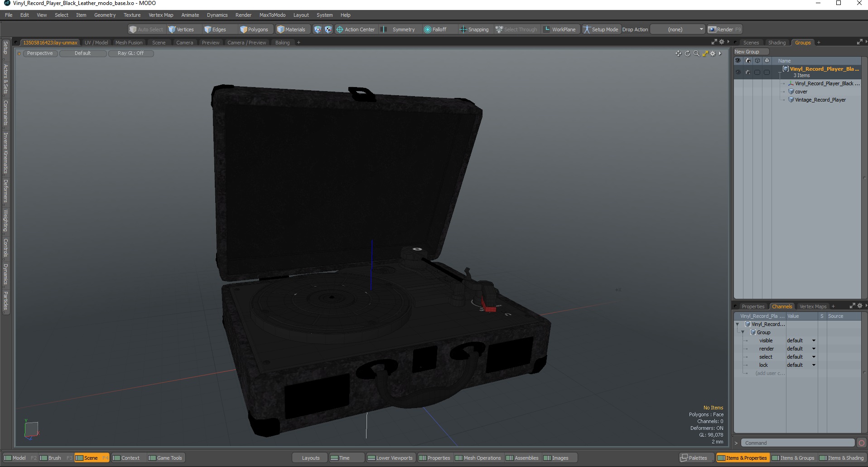The width and height of the screenshot is (868, 467).
Task: Select the cover mesh item
Action: (x=801, y=92)
